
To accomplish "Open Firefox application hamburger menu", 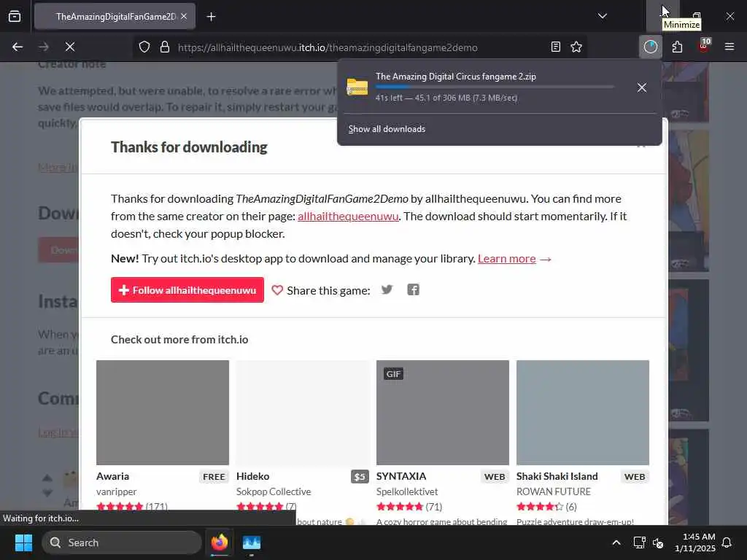I will [x=729, y=47].
